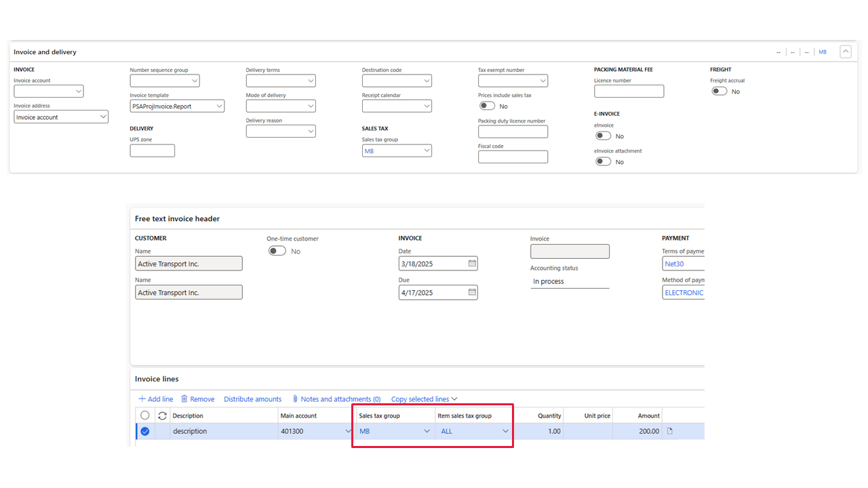Screen dimensions: 868x488
Task: Click the Quantity cell 1.00
Action: click(x=538, y=431)
